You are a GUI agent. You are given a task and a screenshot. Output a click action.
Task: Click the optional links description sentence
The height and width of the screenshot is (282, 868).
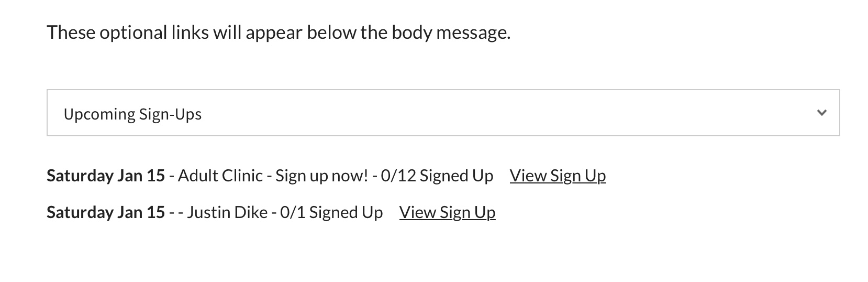click(x=278, y=32)
